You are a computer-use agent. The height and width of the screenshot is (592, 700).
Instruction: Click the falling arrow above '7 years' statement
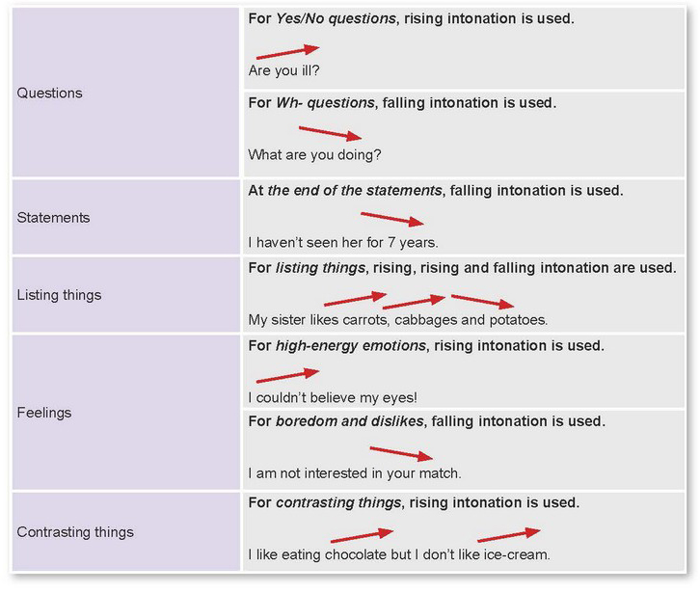(x=392, y=219)
